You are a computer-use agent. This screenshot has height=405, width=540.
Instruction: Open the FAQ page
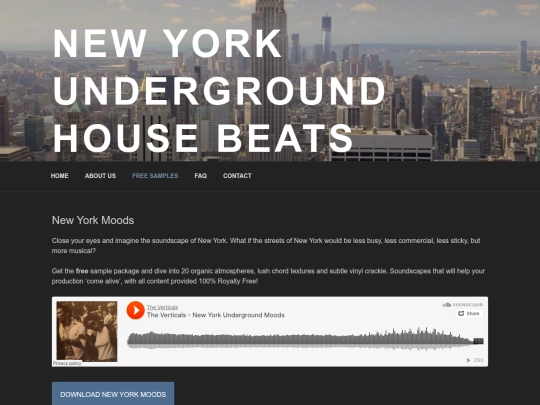click(200, 176)
